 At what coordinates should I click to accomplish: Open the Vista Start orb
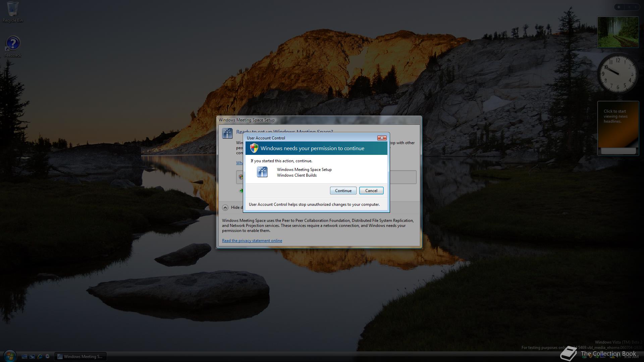click(9, 356)
